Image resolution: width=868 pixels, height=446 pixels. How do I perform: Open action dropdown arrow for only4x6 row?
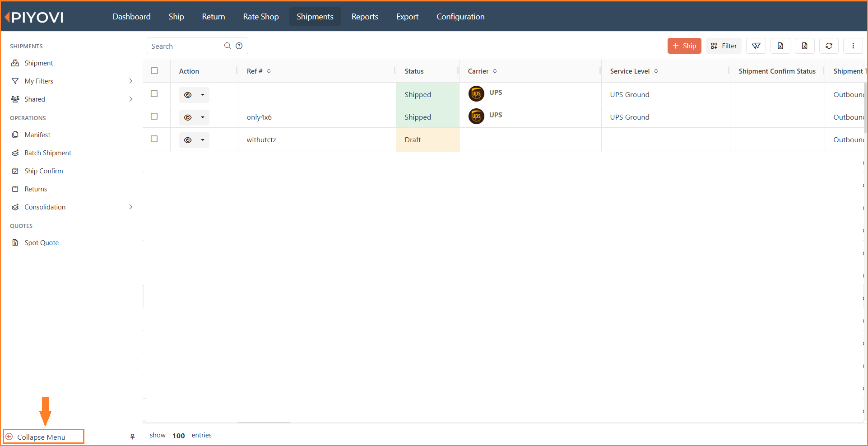tap(203, 117)
